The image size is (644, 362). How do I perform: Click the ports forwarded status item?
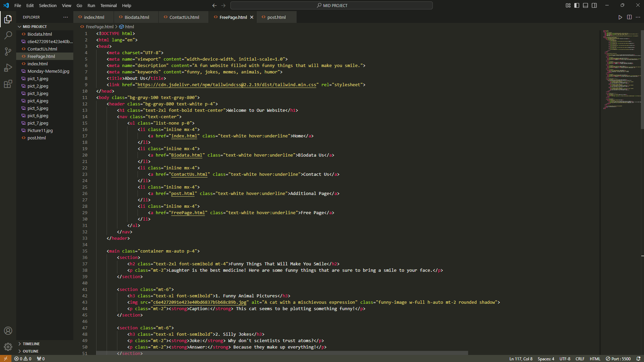click(x=41, y=359)
